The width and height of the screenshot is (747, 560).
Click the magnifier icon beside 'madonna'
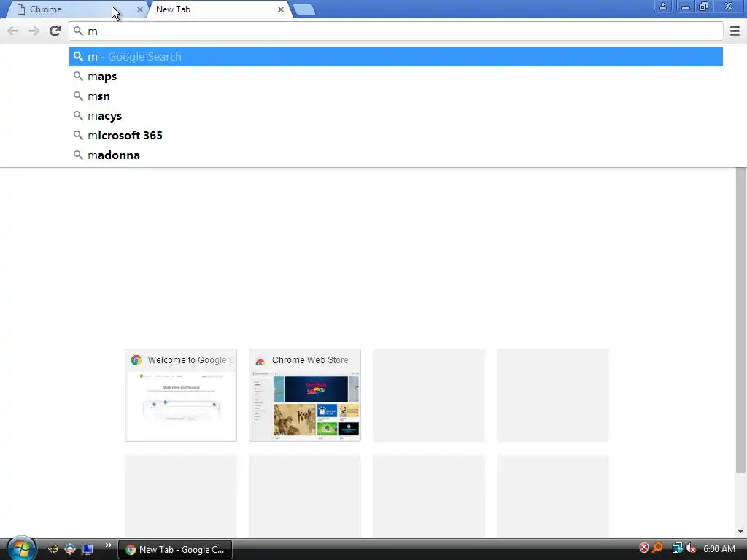coord(78,155)
